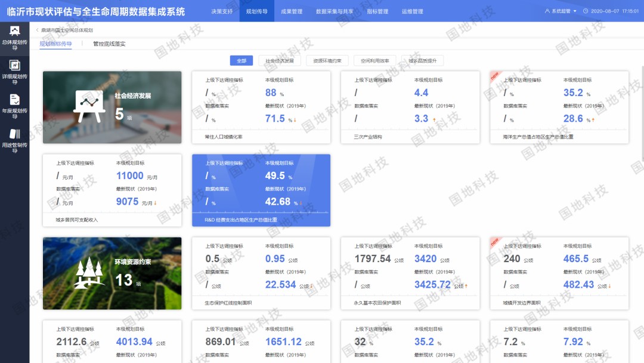The image size is (644, 363).
Task: Click down-trend arrow next to 482.43 公顷
Action: [609, 286]
